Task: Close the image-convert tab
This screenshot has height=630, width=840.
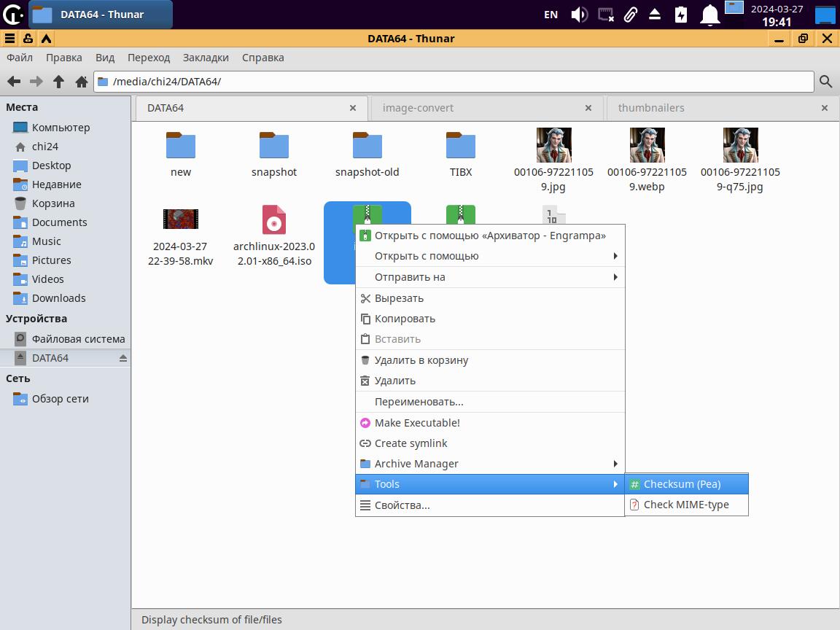Action: [x=588, y=108]
